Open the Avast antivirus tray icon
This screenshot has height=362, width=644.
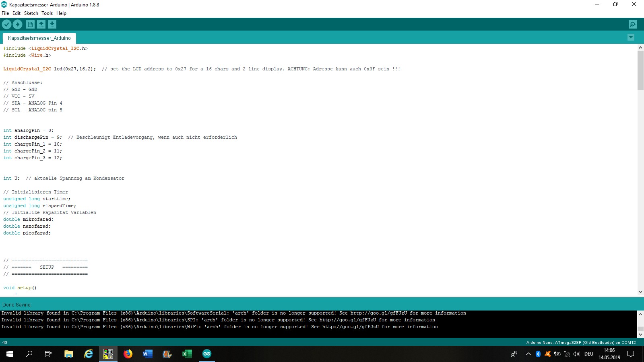[547, 354]
